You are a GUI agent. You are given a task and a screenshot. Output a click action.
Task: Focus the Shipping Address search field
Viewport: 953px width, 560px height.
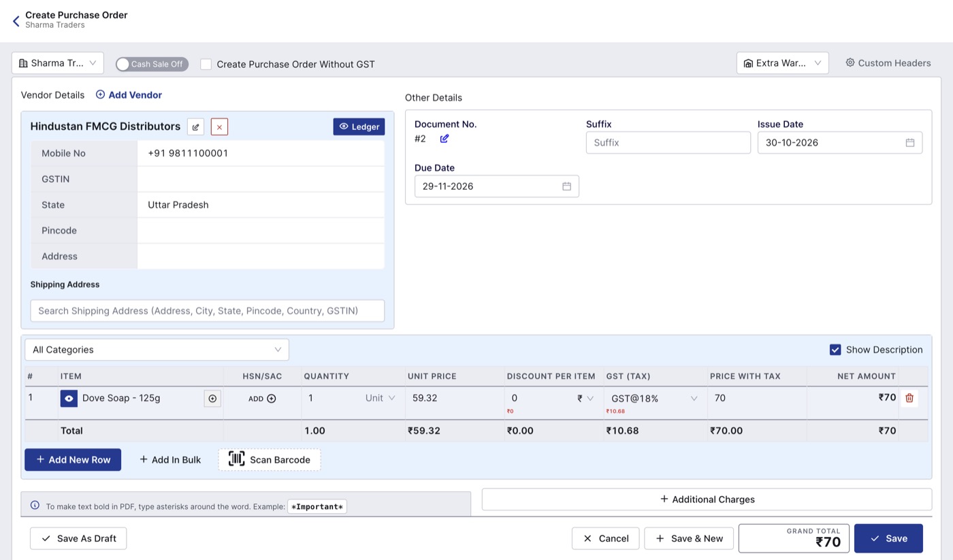point(208,311)
